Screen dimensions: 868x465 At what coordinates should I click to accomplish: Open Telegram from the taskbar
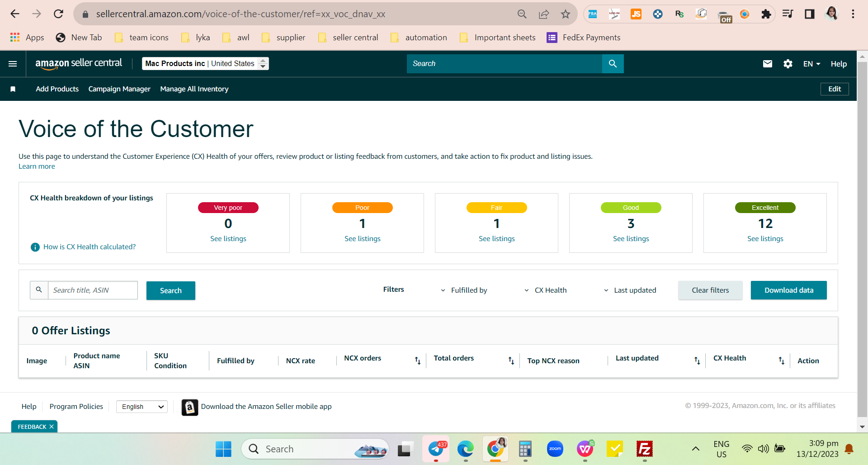point(436,449)
